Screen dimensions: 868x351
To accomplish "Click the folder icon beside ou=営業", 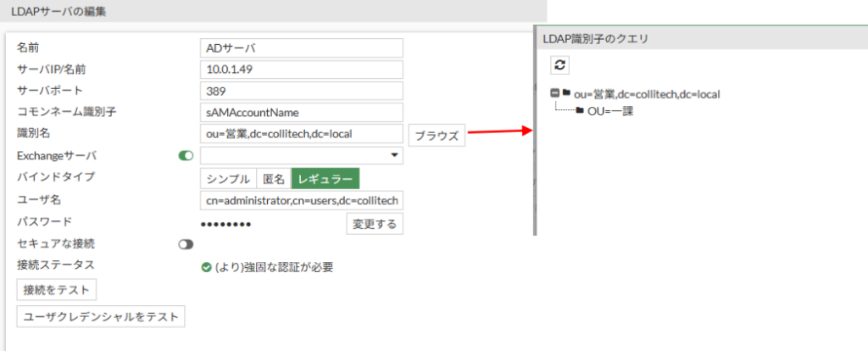I will point(566,93).
